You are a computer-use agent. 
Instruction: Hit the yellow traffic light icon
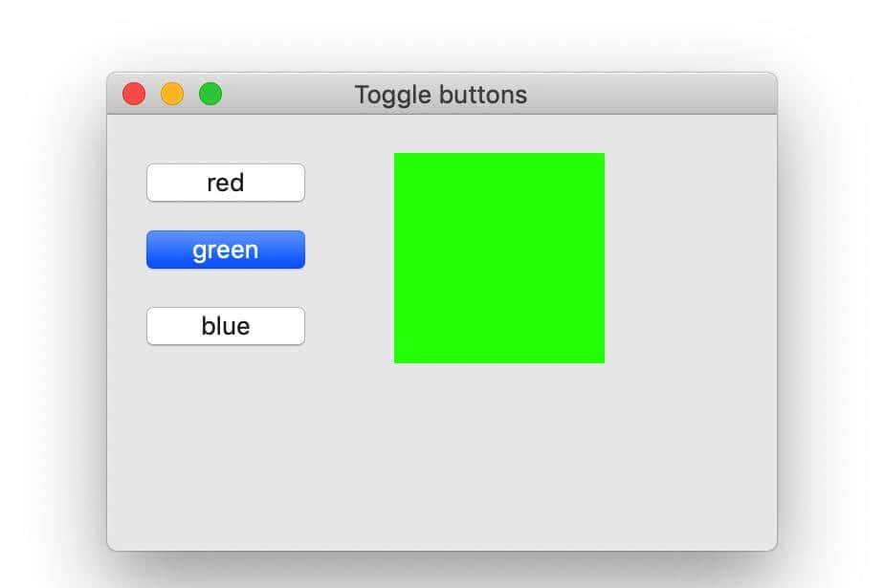172,95
